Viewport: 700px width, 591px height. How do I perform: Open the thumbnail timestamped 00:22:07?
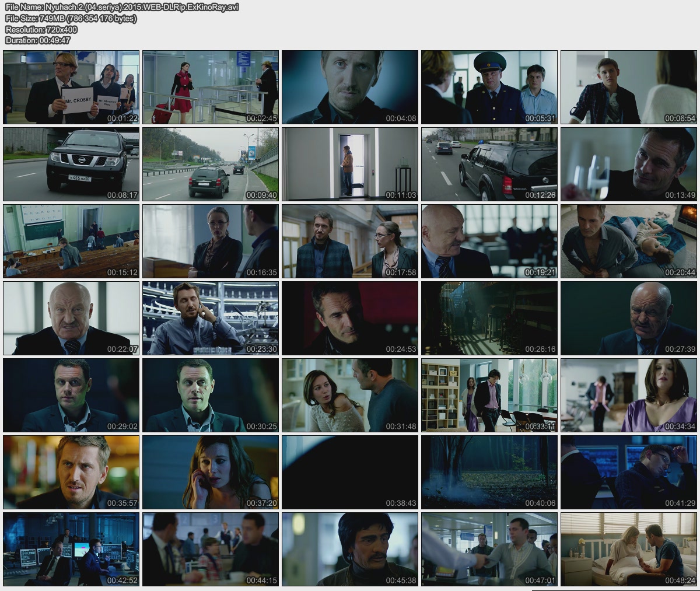pos(71,318)
